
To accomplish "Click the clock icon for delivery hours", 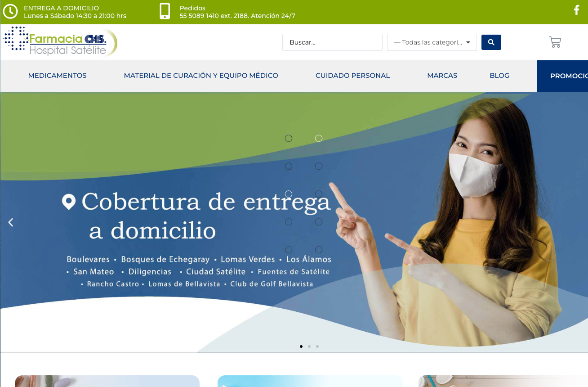I will tap(10, 12).
